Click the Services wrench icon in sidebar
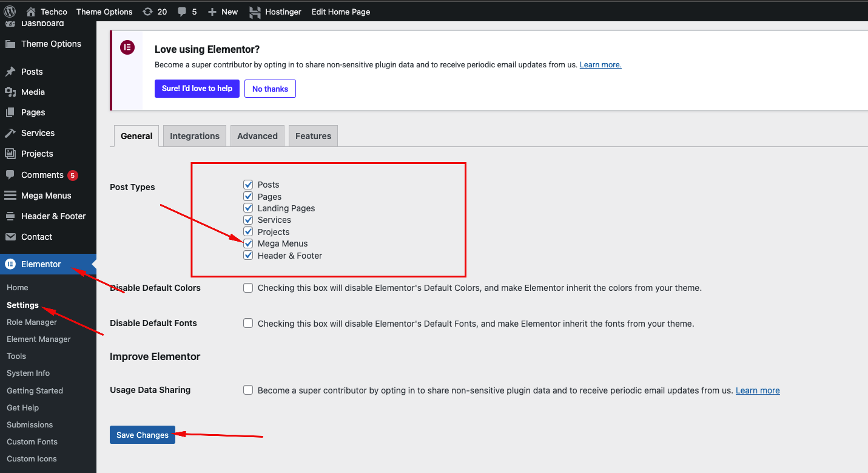 tap(10, 133)
